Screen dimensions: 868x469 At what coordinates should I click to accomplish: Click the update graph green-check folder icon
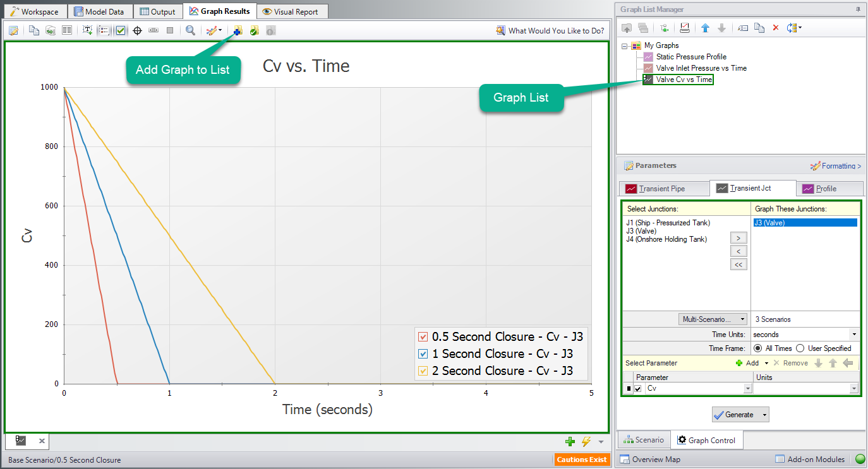point(254,30)
